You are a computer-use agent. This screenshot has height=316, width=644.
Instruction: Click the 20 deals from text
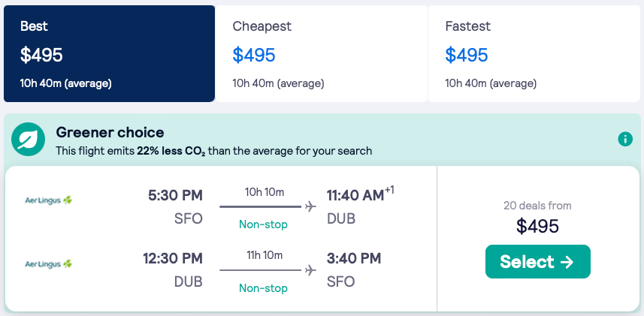537,206
